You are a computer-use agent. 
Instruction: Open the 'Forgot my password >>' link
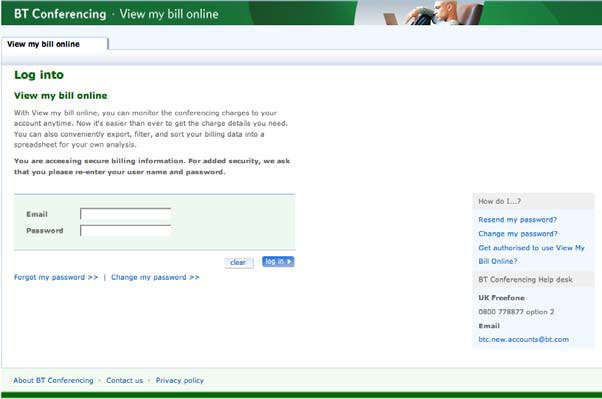point(56,277)
